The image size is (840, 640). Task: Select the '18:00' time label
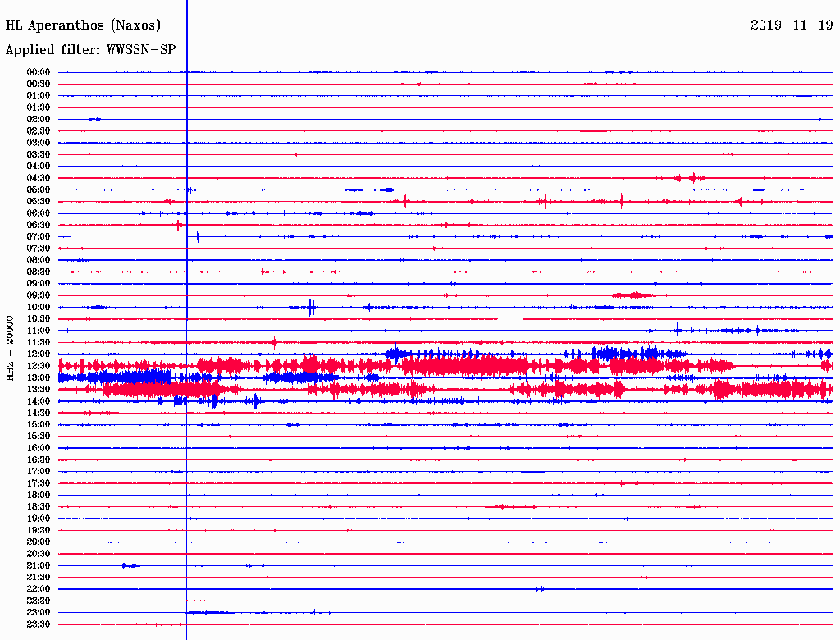[39, 496]
